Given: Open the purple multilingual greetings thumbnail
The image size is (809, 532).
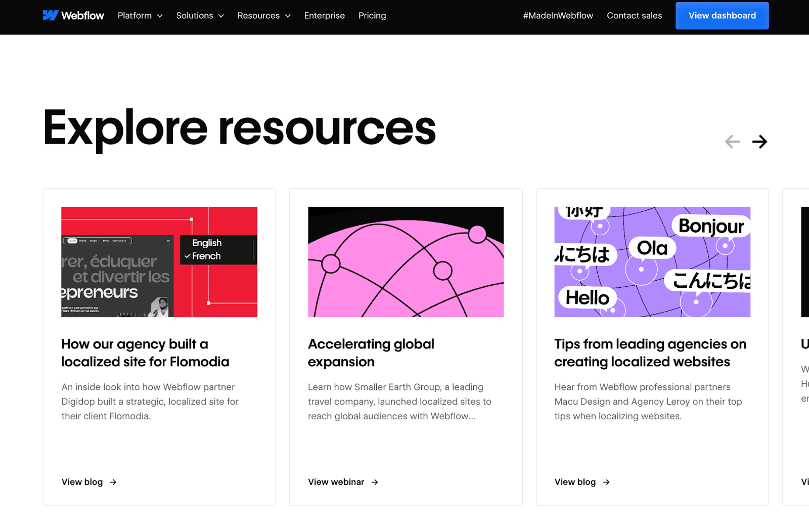Looking at the screenshot, I should click(x=652, y=262).
